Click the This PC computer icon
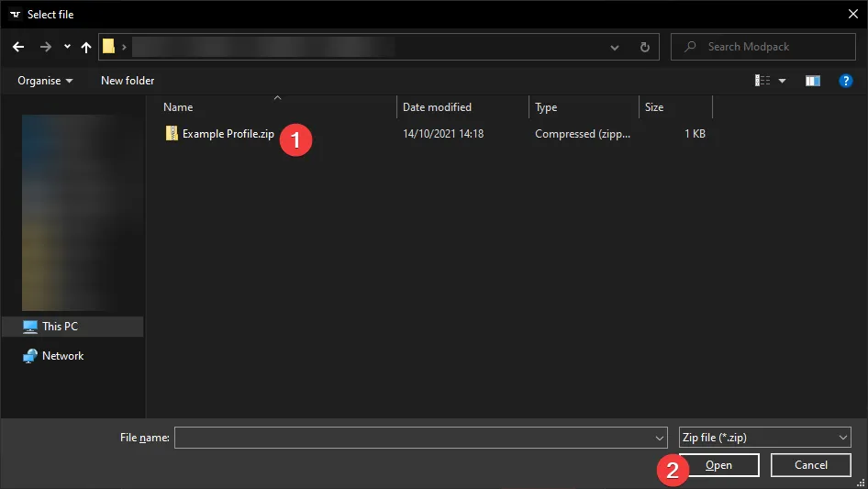The height and width of the screenshot is (489, 868). click(x=30, y=327)
